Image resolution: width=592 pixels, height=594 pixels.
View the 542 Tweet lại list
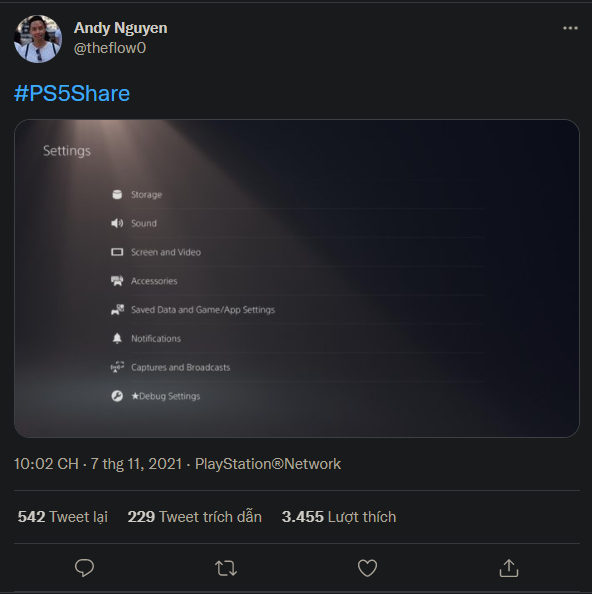pyautogui.click(x=63, y=517)
